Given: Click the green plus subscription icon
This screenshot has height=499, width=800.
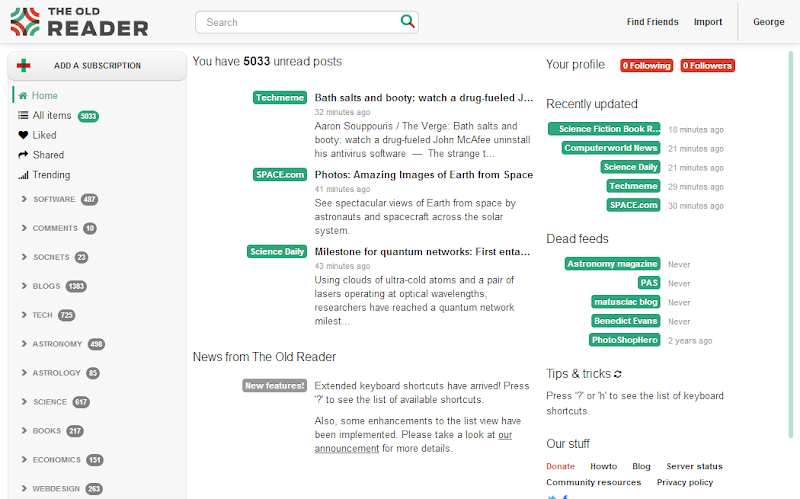Looking at the screenshot, I should pos(24,66).
